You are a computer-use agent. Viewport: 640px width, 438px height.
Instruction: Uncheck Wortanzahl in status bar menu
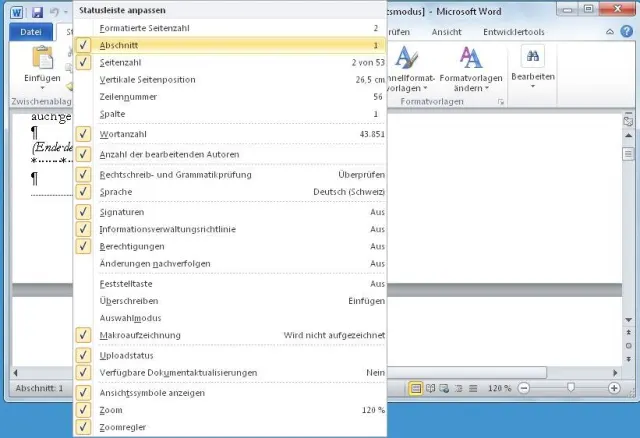(x=230, y=133)
